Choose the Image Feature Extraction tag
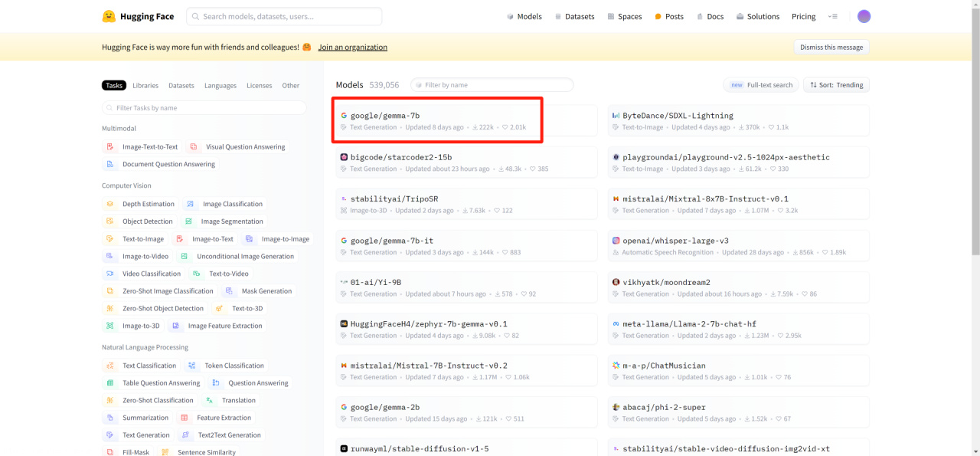This screenshot has width=980, height=456. pyautogui.click(x=217, y=326)
